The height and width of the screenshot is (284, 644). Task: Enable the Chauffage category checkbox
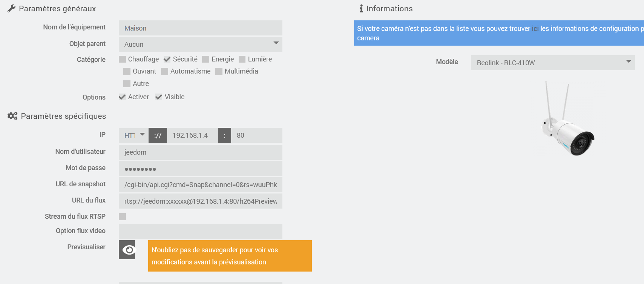122,59
